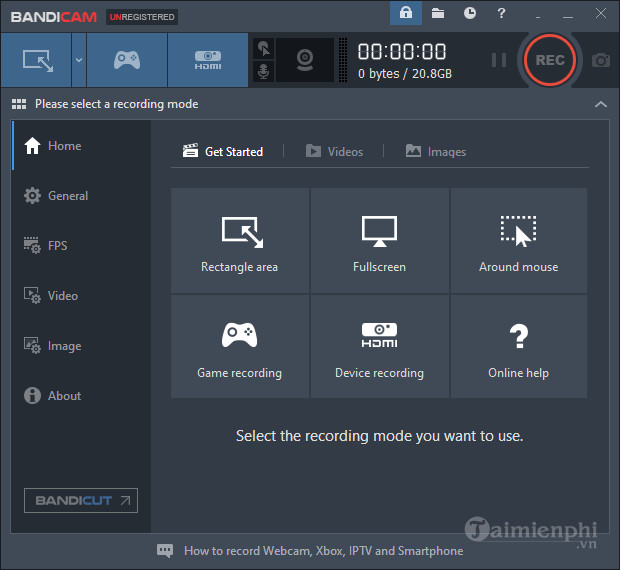The height and width of the screenshot is (570, 620).
Task: Choose the Around mouse recording tile
Action: click(519, 241)
